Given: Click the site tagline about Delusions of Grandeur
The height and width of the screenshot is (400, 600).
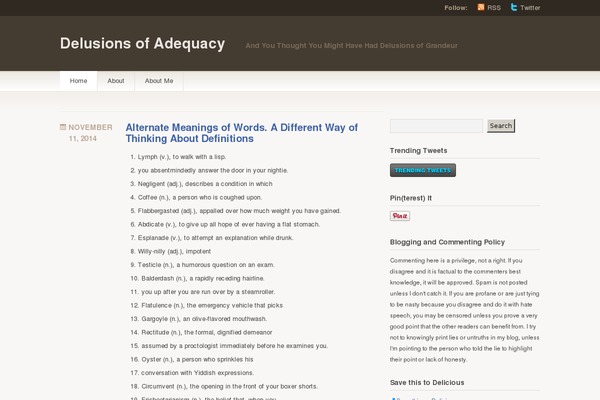Looking at the screenshot, I should [351, 46].
